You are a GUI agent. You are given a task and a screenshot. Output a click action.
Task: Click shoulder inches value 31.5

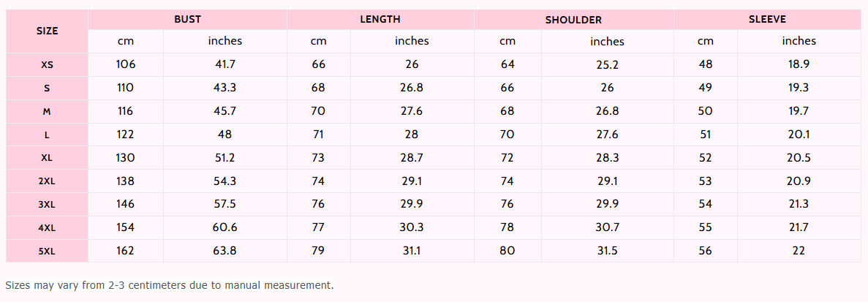[607, 251]
